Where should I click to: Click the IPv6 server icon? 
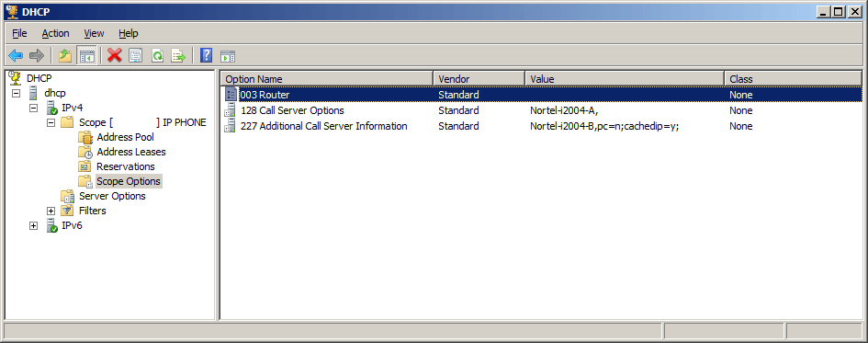(x=51, y=225)
